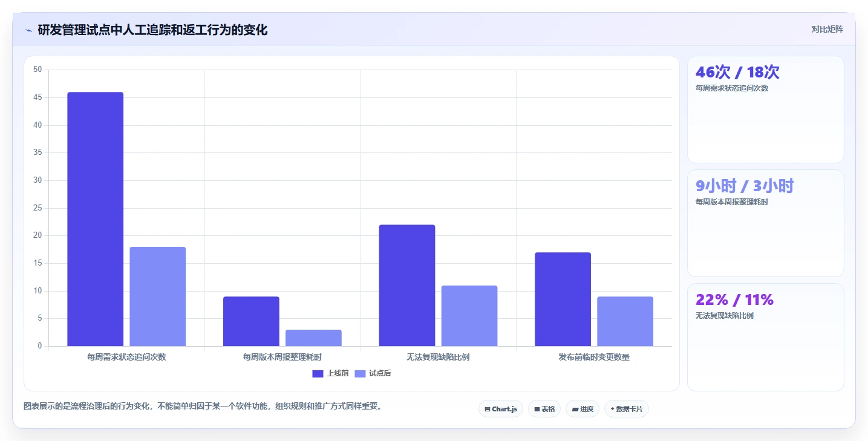
Task: Click the 22% / 11% stat value
Action: point(734,299)
